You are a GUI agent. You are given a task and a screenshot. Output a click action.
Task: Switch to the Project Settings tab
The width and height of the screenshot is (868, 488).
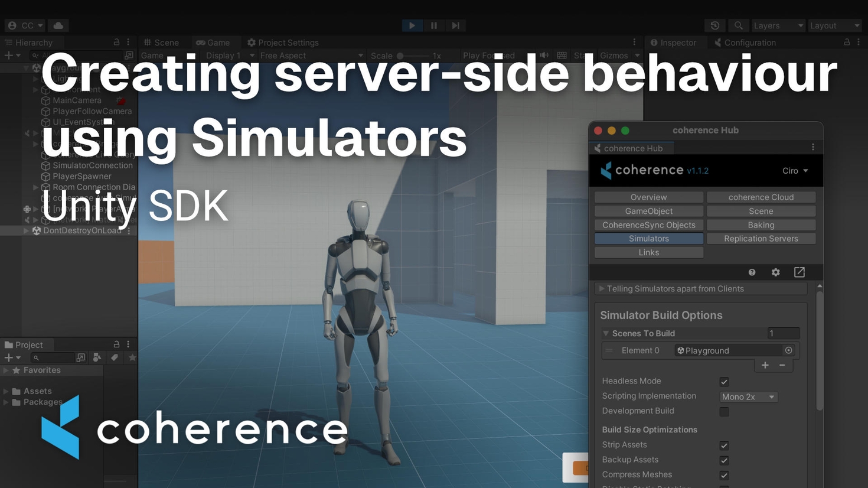point(283,43)
